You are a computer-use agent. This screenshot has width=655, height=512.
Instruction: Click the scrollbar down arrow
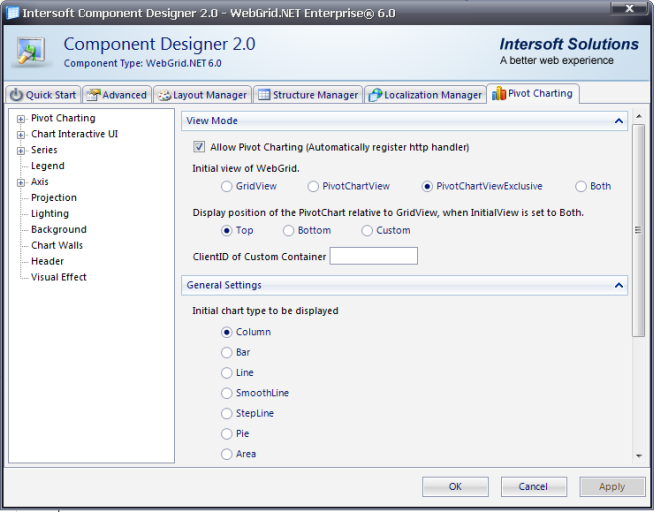pos(639,456)
